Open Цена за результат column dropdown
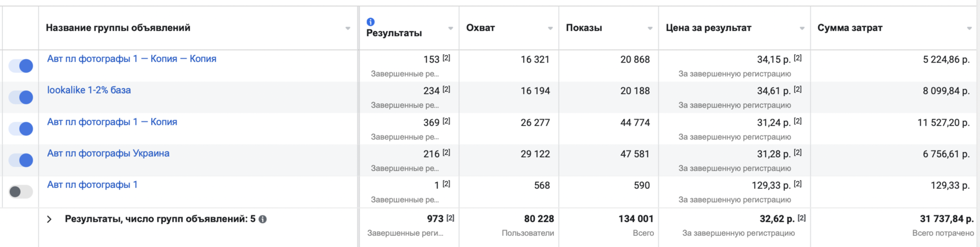The width and height of the screenshot is (980, 247). [x=802, y=28]
